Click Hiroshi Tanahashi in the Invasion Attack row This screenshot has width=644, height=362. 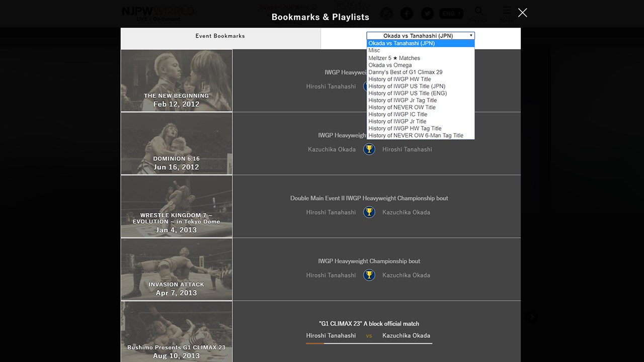[x=331, y=275]
